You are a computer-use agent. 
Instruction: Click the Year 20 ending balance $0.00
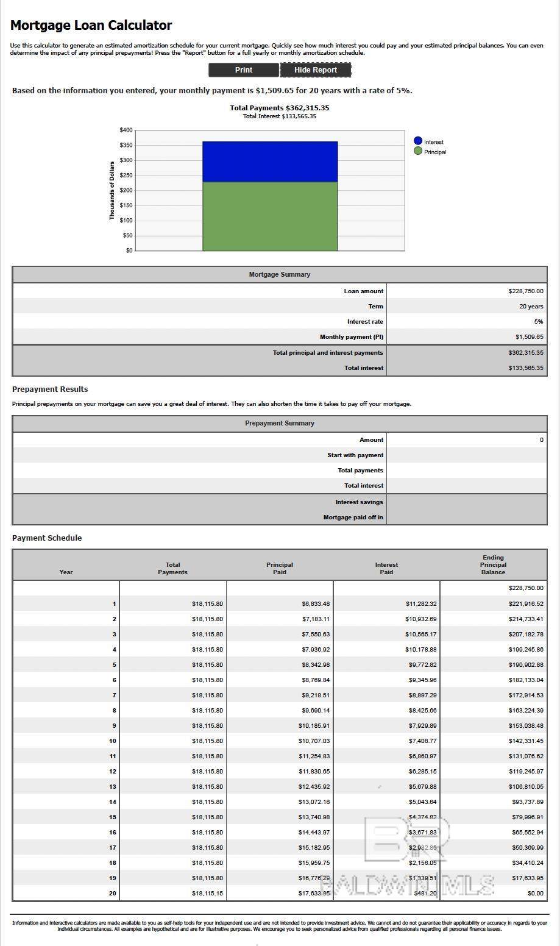point(535,894)
